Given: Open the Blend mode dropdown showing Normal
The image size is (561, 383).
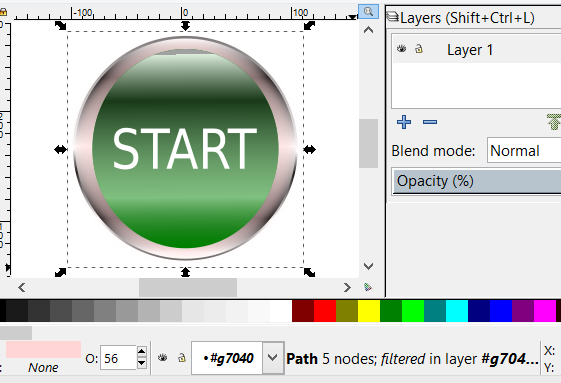Looking at the screenshot, I should [x=524, y=151].
